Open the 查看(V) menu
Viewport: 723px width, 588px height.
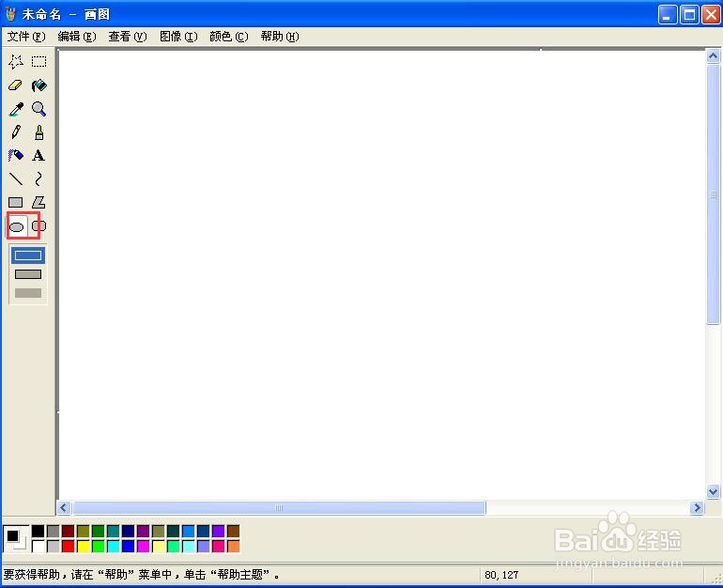(x=128, y=37)
